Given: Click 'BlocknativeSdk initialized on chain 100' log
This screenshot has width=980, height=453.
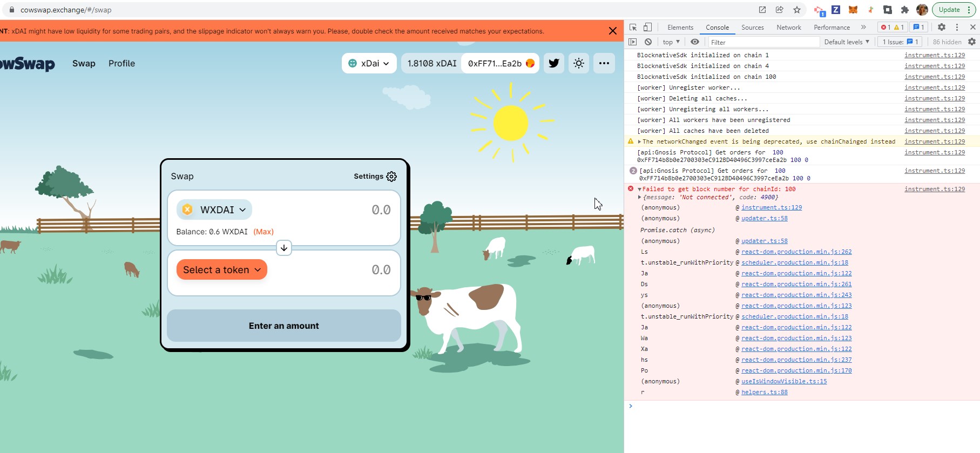Looking at the screenshot, I should click(706, 77).
